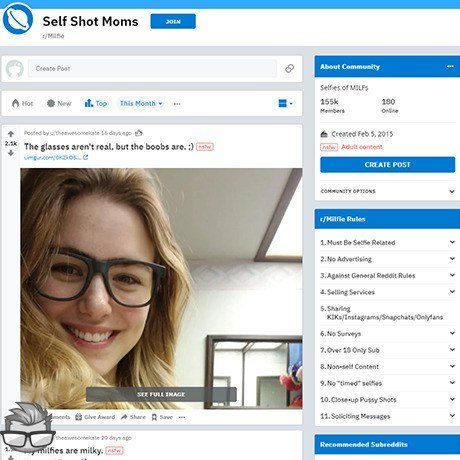Click the glasses post title
Viewport: 460px width, 460px height.
(x=109, y=147)
